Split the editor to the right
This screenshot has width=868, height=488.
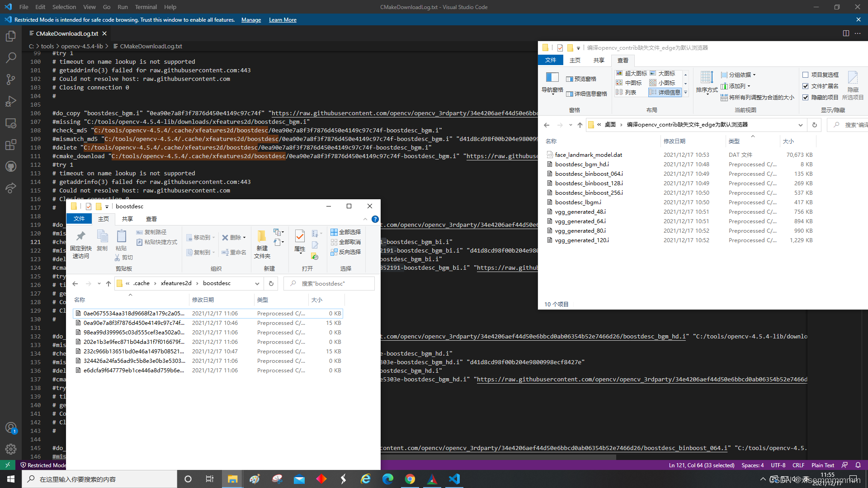846,33
